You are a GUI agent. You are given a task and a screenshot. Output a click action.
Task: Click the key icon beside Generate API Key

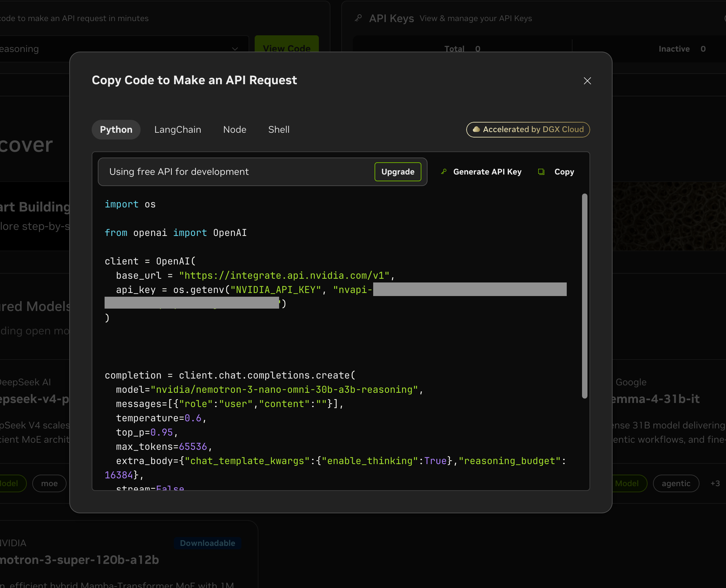[443, 172]
